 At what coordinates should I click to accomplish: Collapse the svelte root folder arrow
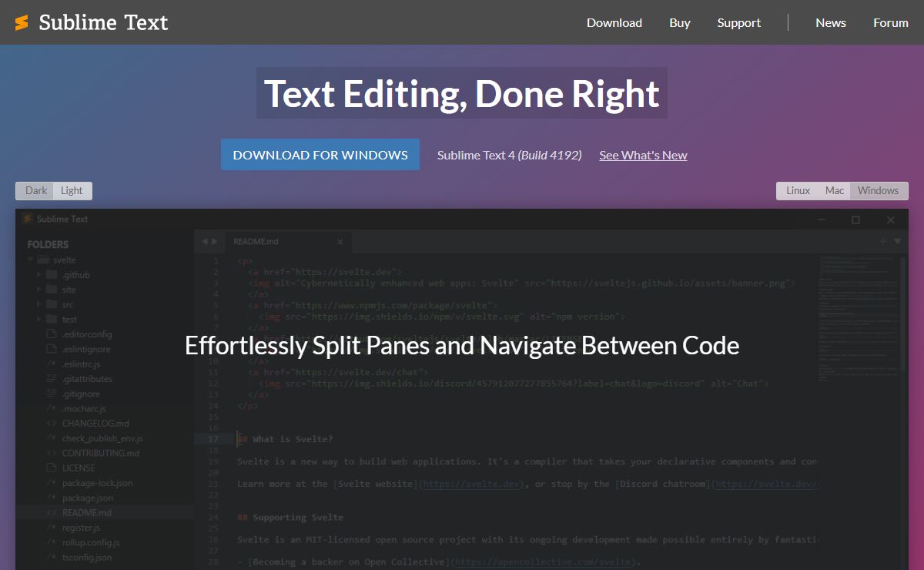click(x=28, y=260)
